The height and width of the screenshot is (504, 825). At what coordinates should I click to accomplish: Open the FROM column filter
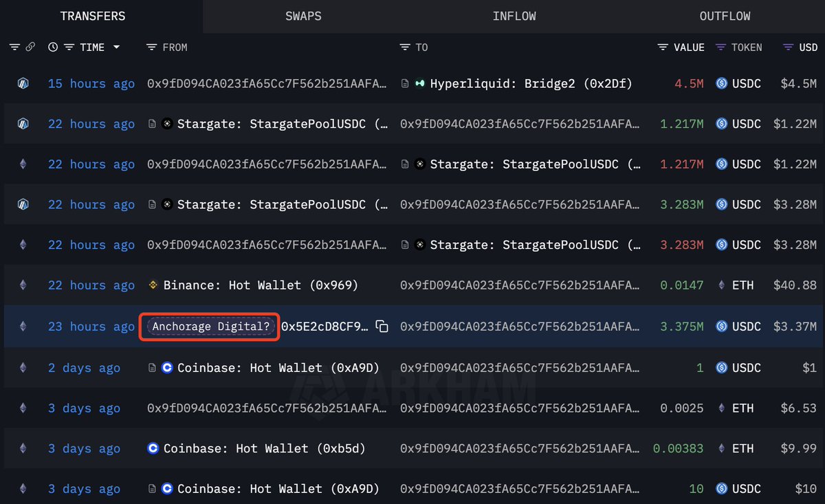pos(152,47)
